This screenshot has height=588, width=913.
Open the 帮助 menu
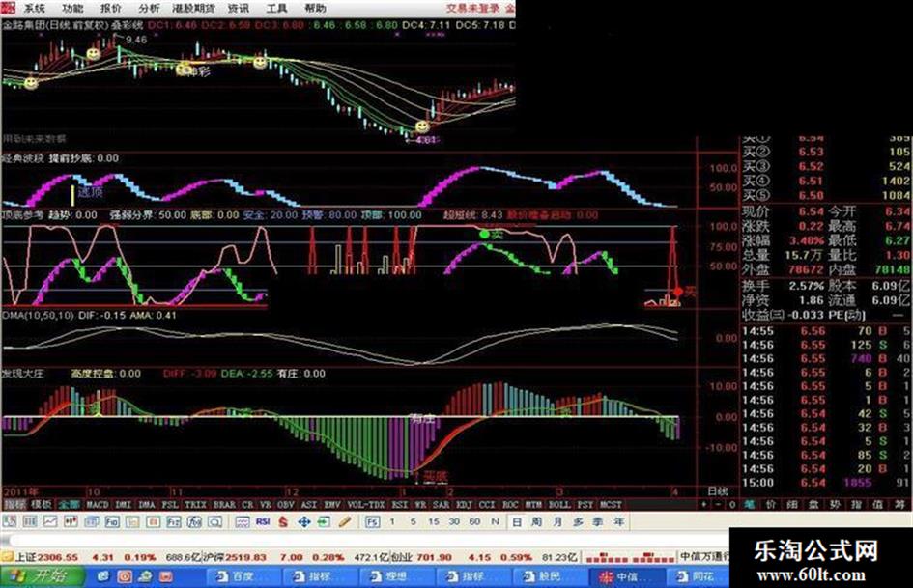pyautogui.click(x=315, y=8)
